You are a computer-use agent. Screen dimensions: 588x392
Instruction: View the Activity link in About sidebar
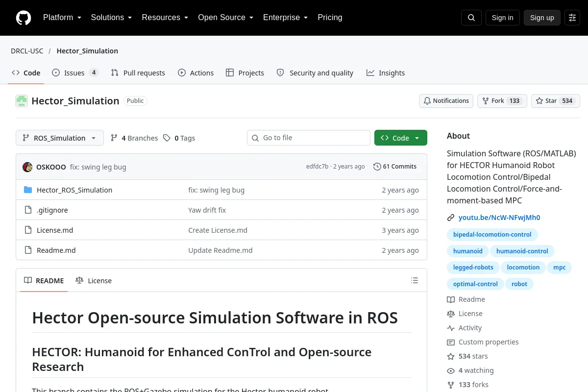pos(465,328)
